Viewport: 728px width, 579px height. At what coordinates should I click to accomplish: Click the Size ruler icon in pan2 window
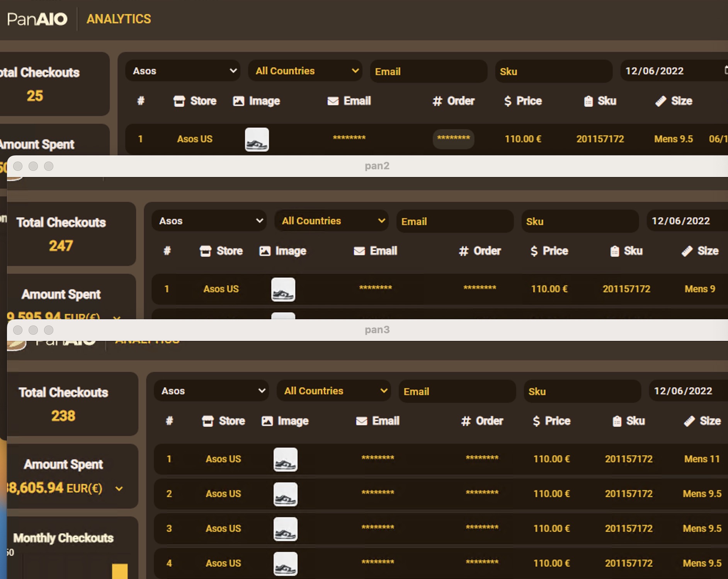(687, 251)
